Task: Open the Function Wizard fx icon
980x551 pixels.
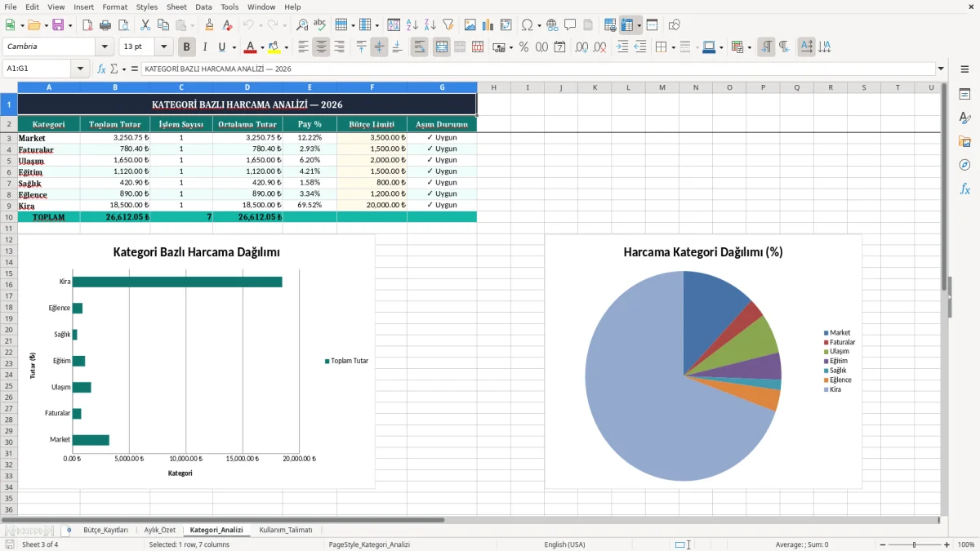Action: pyautogui.click(x=101, y=69)
